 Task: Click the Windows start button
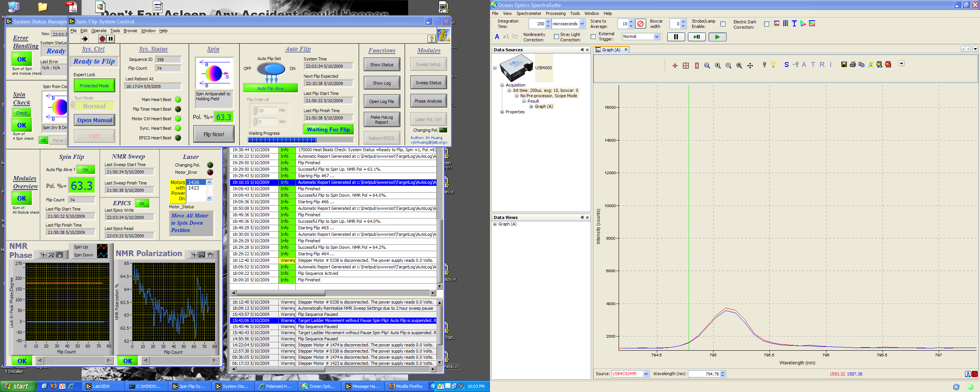pos(18,386)
